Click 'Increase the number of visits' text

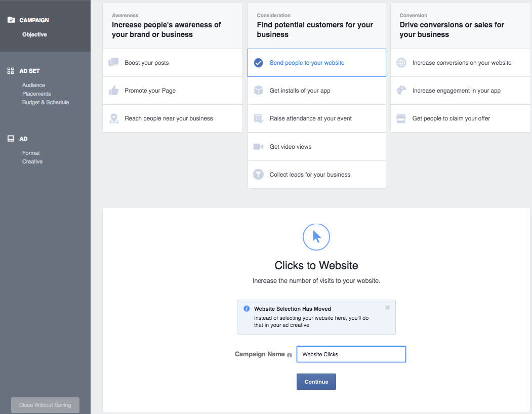[x=316, y=280]
